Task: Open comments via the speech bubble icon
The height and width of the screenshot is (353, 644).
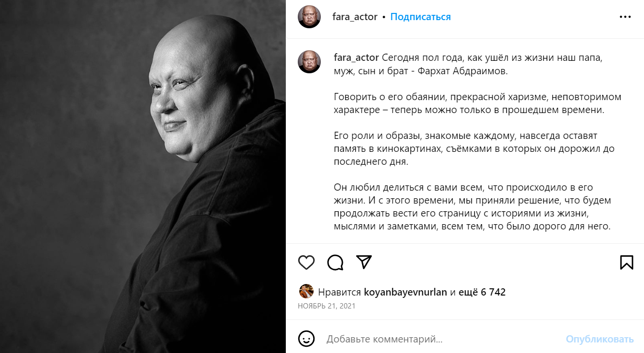Action: point(335,262)
